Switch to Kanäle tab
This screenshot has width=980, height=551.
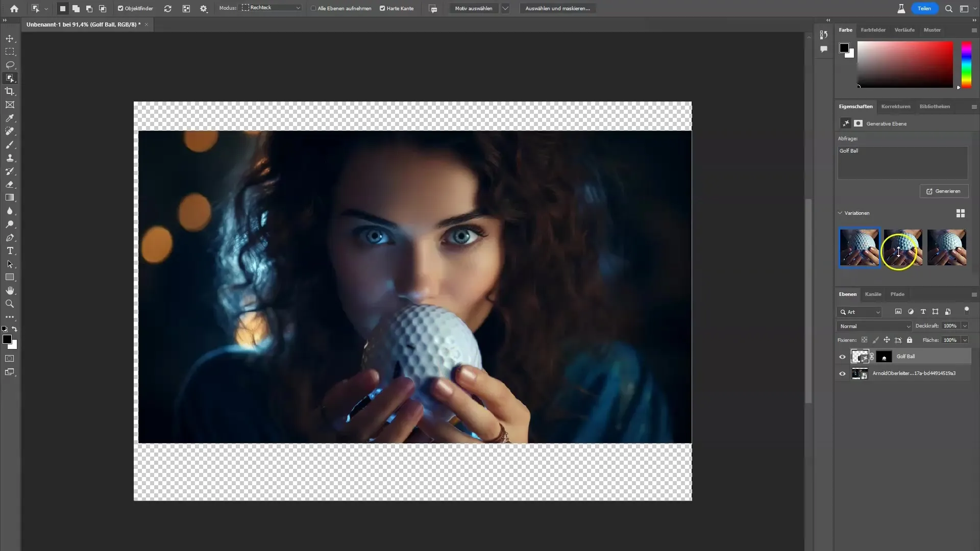(x=874, y=294)
